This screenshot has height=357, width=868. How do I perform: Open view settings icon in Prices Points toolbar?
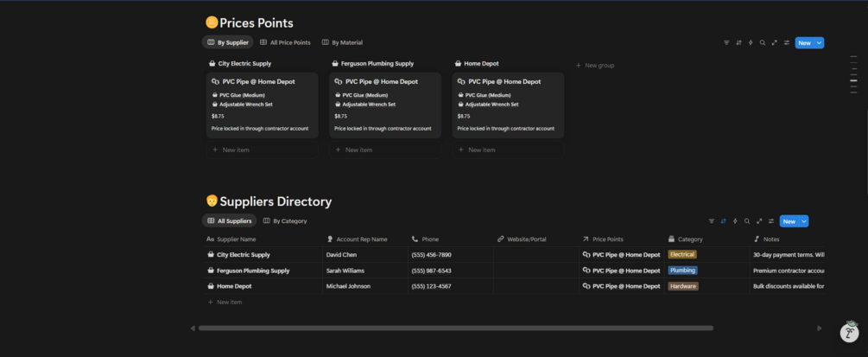[787, 42]
